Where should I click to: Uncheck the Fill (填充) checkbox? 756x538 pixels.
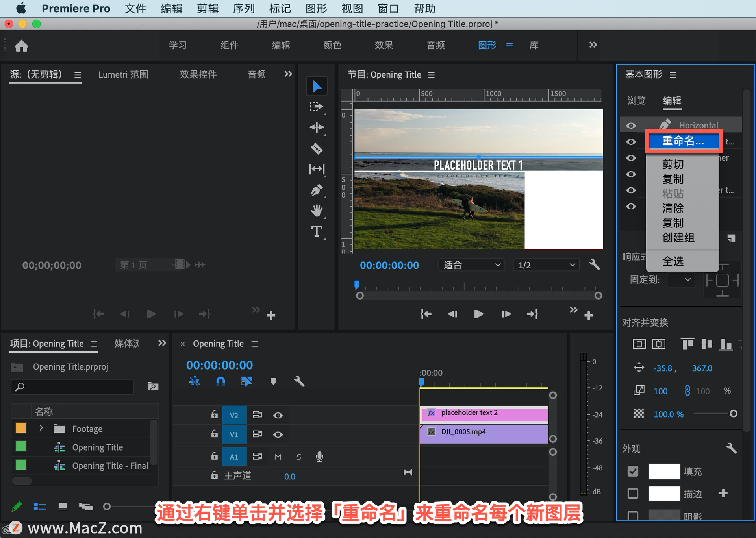(633, 471)
